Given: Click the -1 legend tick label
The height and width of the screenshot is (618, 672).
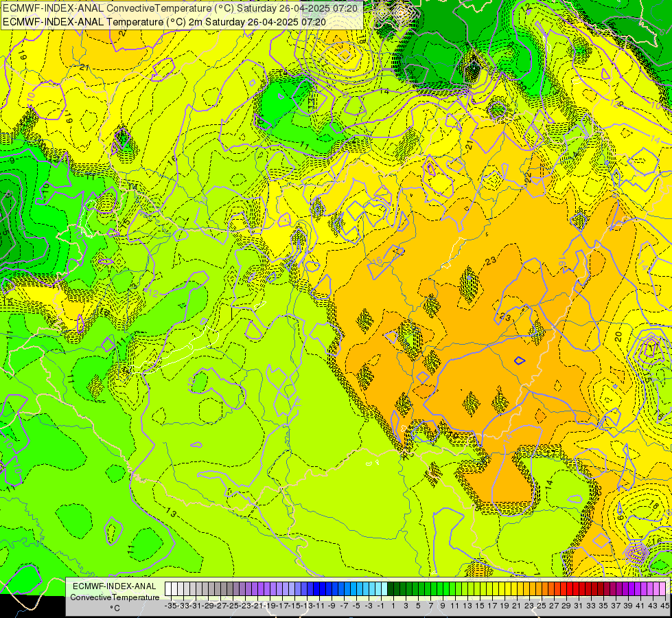Looking at the screenshot, I should point(381,606).
